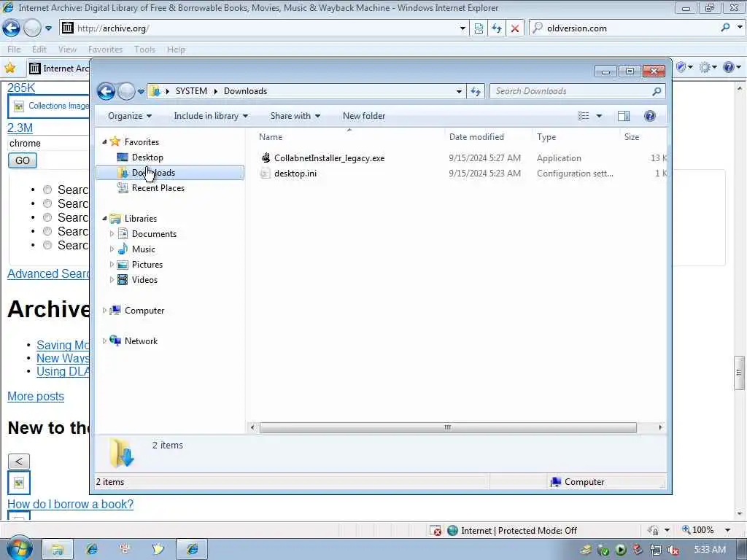Viewport: 747px width, 560px height.
Task: Select Desktop in Favorites
Action: pos(147,157)
